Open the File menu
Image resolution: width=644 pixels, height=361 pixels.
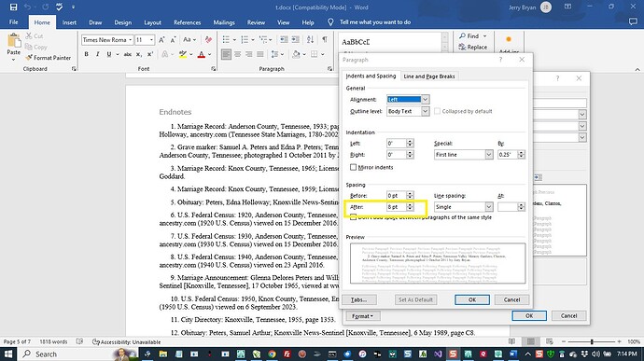(14, 22)
